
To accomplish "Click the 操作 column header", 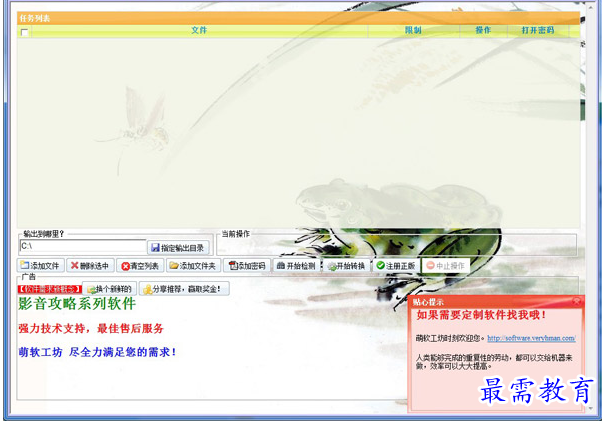I will (483, 30).
